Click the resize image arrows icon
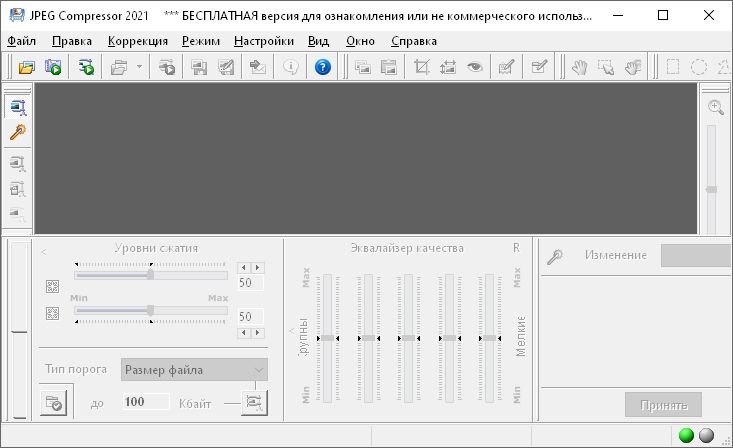Image resolution: width=733 pixels, height=448 pixels. [x=448, y=67]
